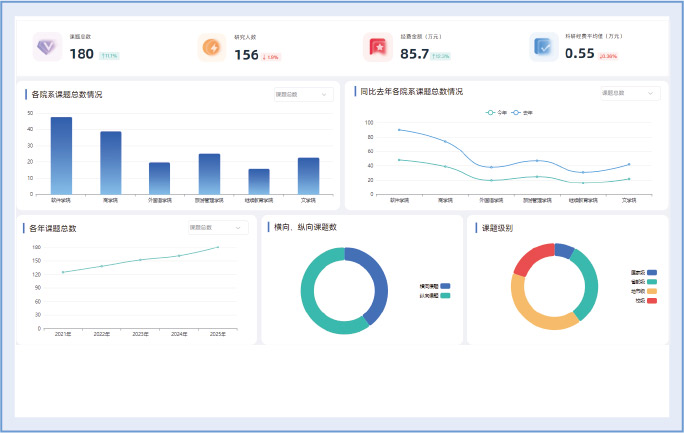Click the orange lightning icon beside 研究人数

[212, 47]
